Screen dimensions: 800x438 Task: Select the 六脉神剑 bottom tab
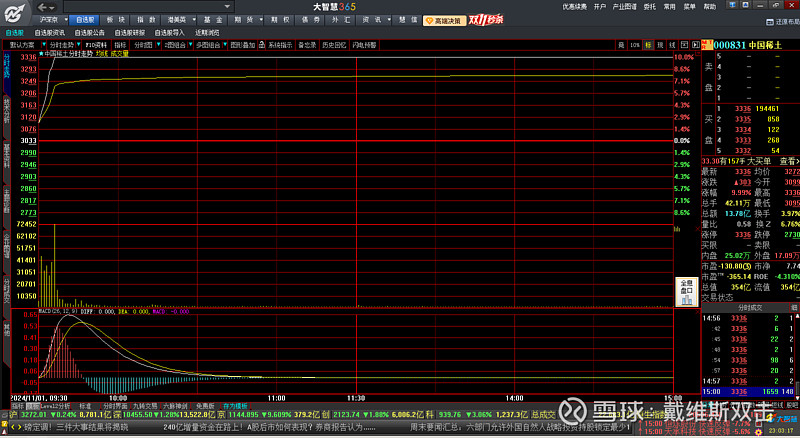(175, 406)
